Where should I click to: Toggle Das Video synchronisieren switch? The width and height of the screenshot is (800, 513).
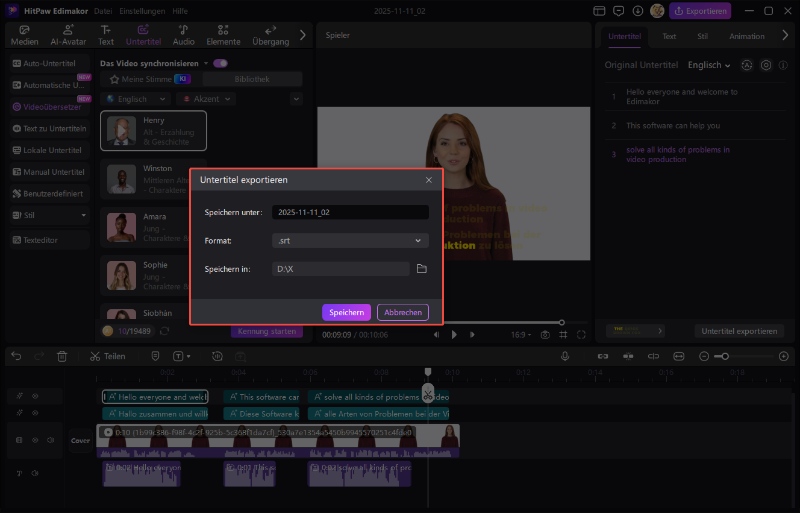click(x=220, y=63)
